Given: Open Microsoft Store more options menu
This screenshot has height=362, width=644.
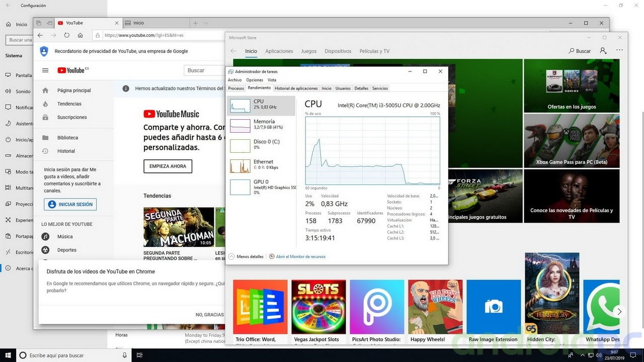Looking at the screenshot, I should [619, 51].
